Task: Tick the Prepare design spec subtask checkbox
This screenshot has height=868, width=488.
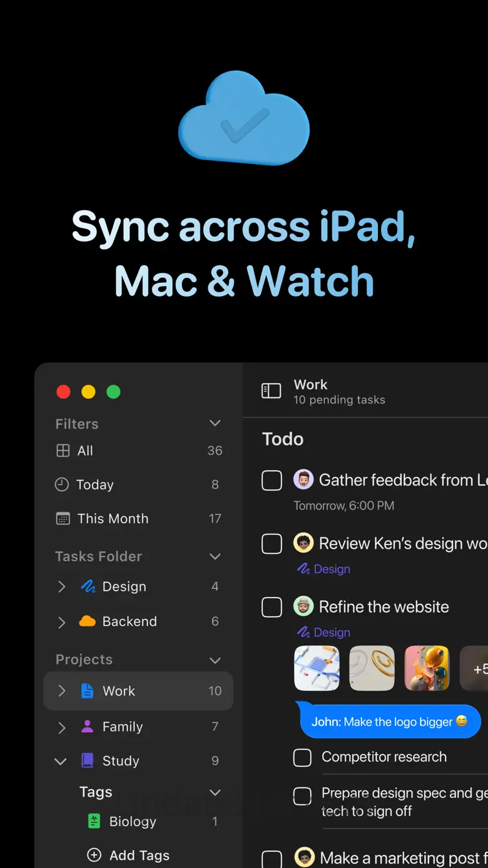Action: 302,796
